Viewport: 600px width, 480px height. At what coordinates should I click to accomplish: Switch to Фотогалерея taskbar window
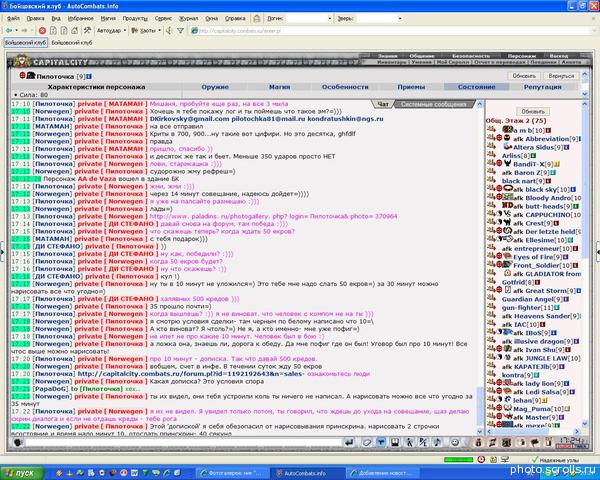[233, 473]
